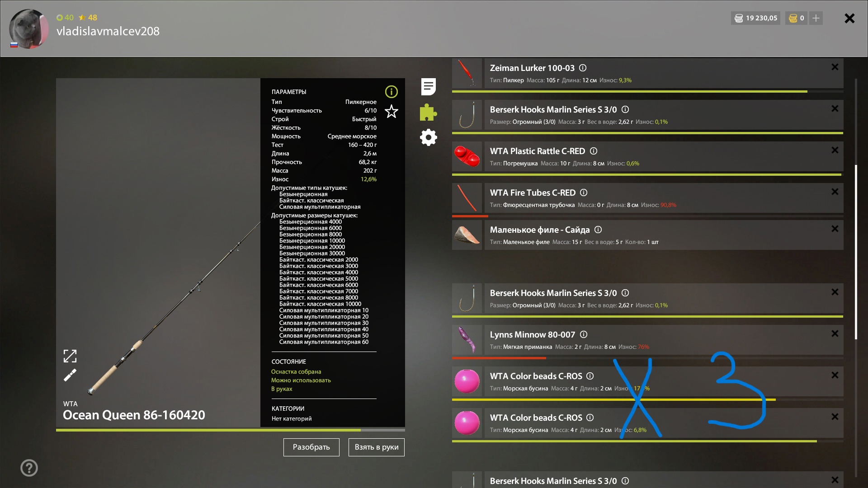This screenshot has width=868, height=488.
Task: Click Разобрать button to disassemble rig
Action: coord(311,447)
